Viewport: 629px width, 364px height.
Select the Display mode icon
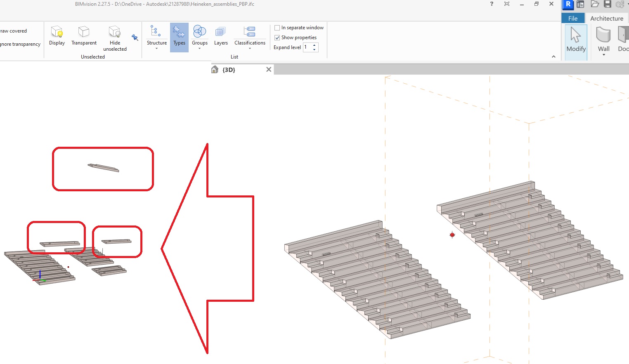pyautogui.click(x=57, y=37)
